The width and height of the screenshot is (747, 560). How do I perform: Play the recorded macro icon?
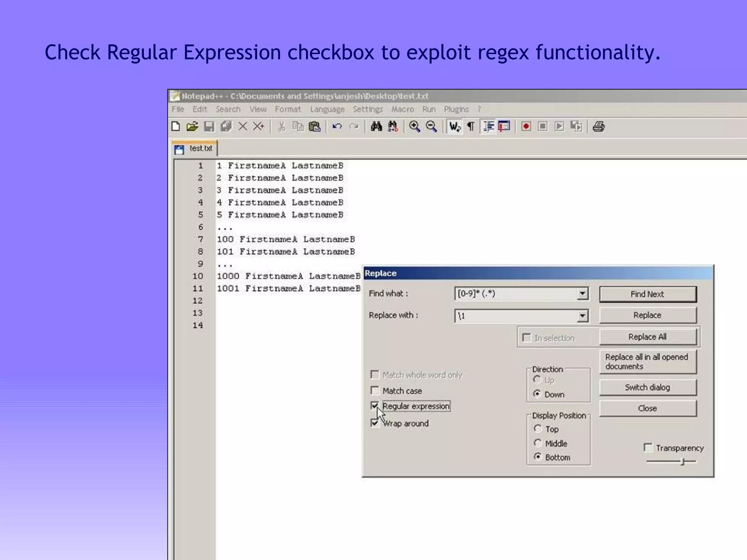(x=559, y=127)
